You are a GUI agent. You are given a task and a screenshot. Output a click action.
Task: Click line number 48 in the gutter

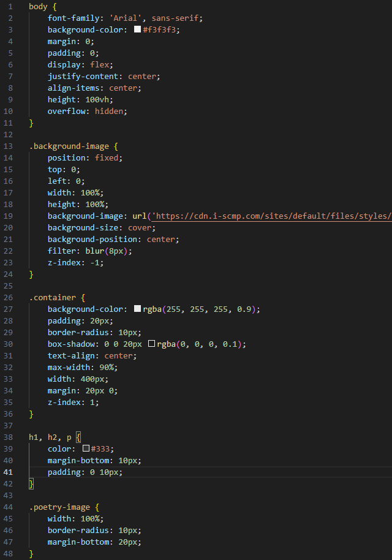coord(8,554)
